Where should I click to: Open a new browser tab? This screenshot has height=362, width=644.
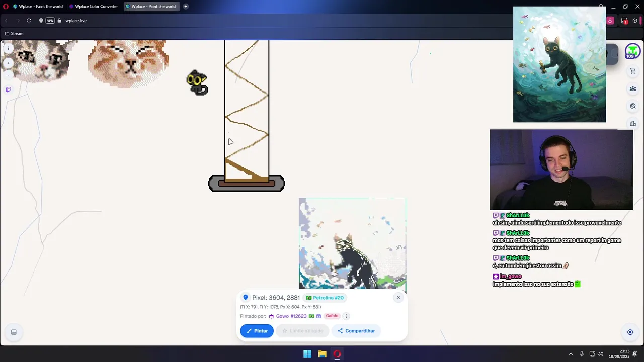[x=186, y=7]
